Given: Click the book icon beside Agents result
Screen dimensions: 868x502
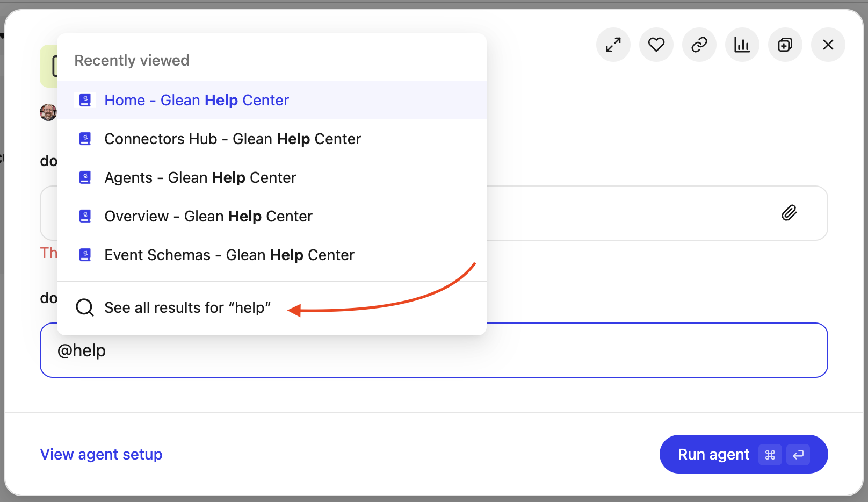Looking at the screenshot, I should pos(85,177).
